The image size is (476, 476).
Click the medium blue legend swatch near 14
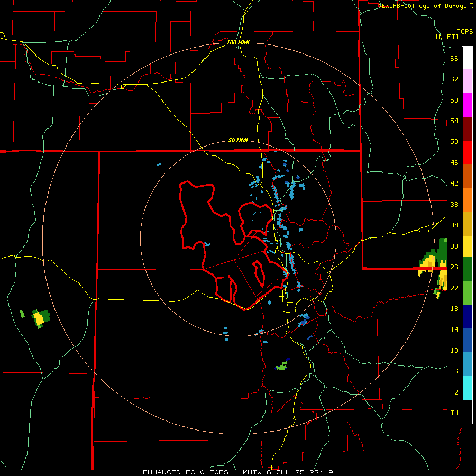tap(467, 340)
